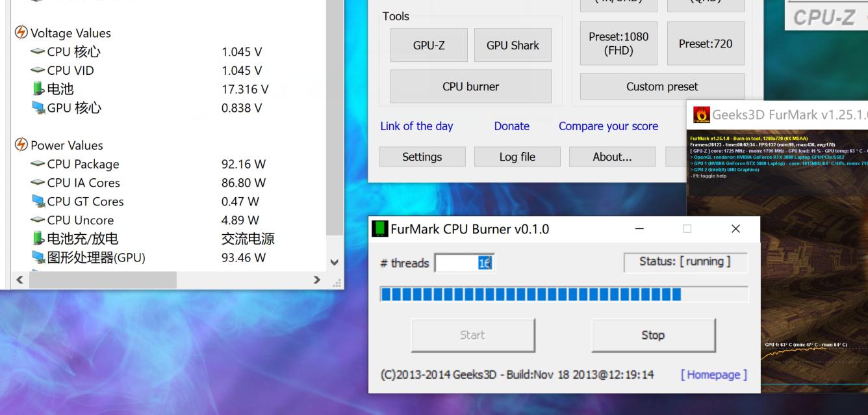Click the monitor icon beside CPU GT Cores
Image resolution: width=868 pixels, height=415 pixels.
click(38, 202)
